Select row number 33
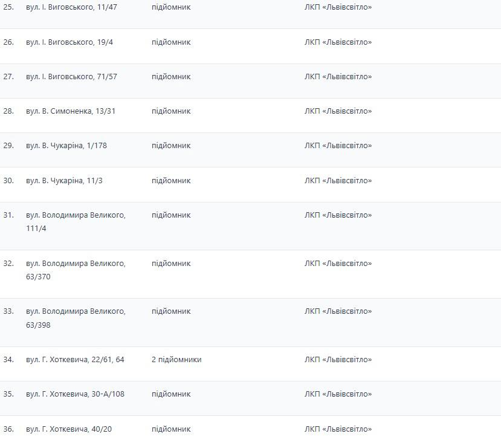This screenshot has width=501, height=448. (8, 311)
